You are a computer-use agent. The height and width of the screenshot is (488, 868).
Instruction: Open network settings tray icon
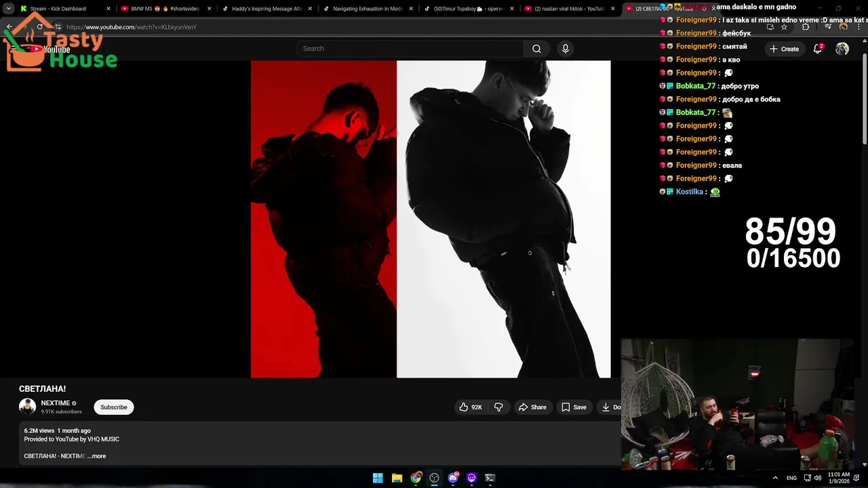(x=807, y=478)
